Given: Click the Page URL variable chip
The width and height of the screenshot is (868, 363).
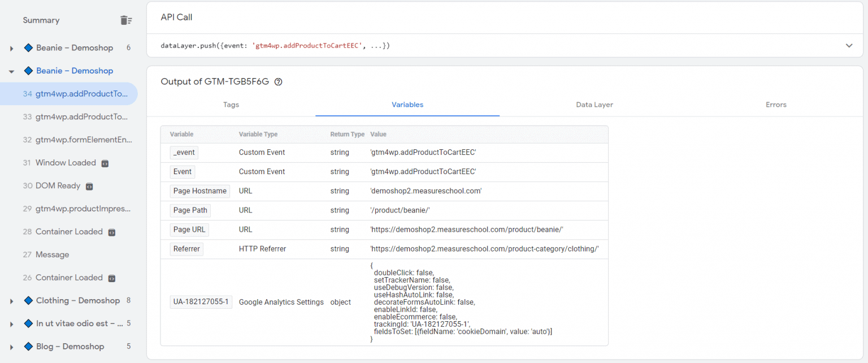Looking at the screenshot, I should click(x=189, y=230).
